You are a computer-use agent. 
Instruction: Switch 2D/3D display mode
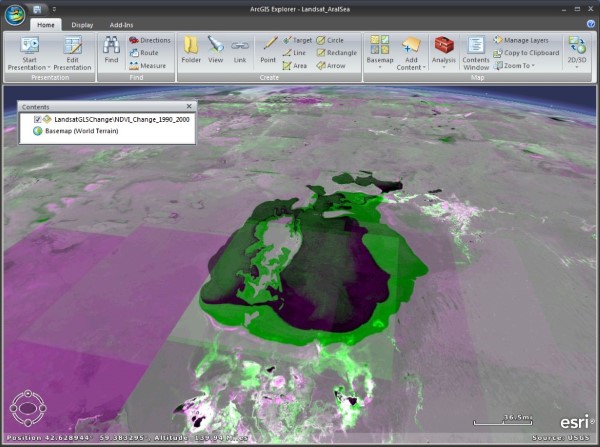[577, 52]
